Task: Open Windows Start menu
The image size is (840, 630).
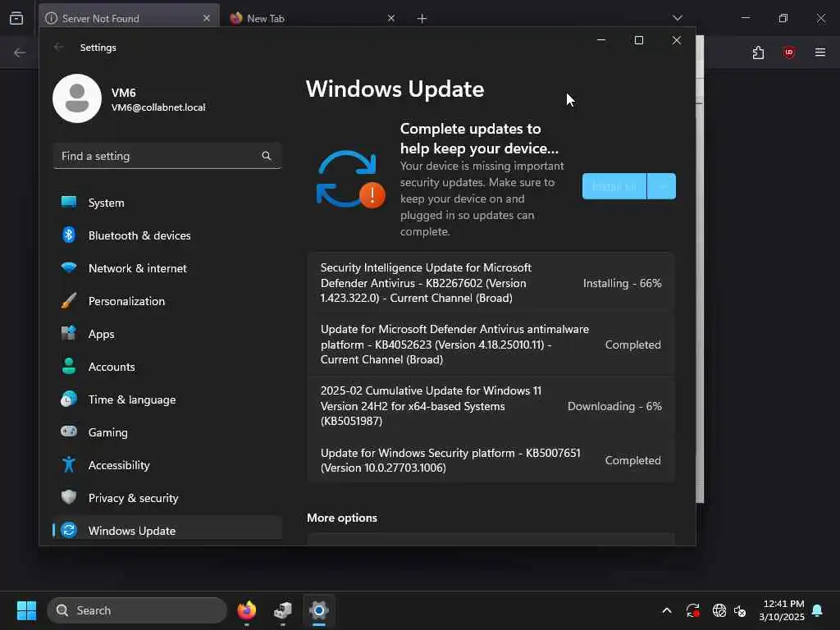Action: pyautogui.click(x=26, y=610)
